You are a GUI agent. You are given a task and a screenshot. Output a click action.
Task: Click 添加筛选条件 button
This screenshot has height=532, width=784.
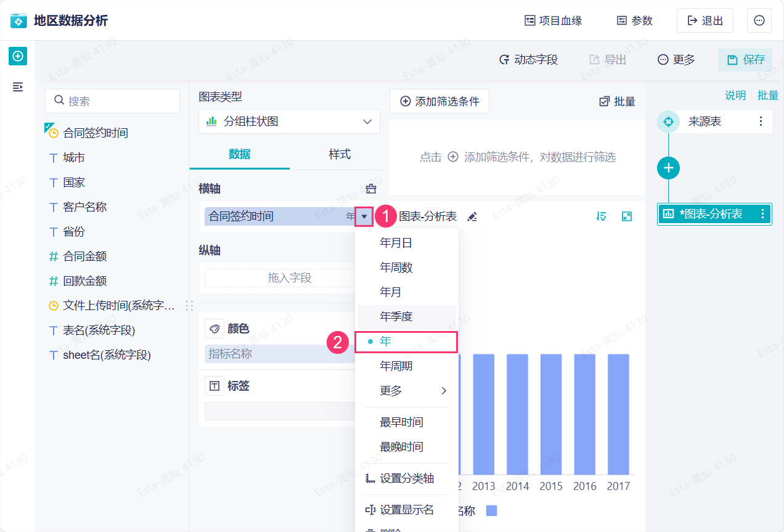click(x=439, y=102)
